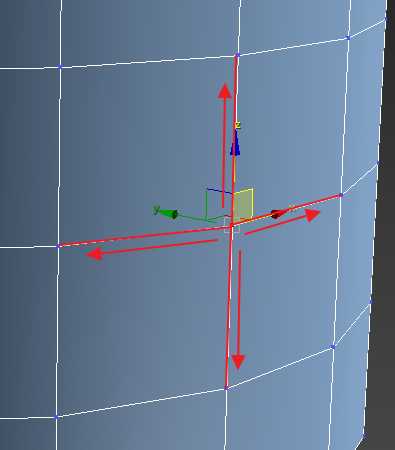Click the upward-pointing red arrowhead
Screen dimensions: 395x450
225,91
